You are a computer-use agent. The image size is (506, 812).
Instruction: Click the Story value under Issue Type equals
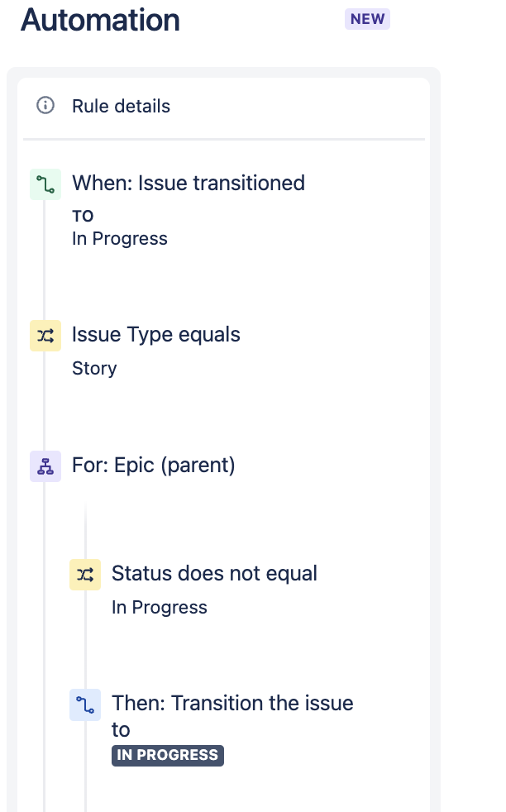(x=93, y=368)
